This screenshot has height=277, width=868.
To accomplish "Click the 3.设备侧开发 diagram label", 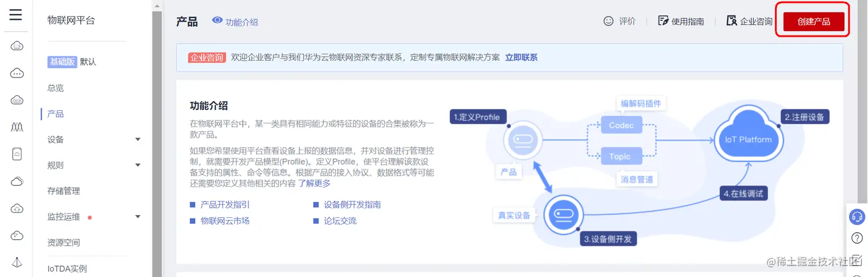I will 608,239.
